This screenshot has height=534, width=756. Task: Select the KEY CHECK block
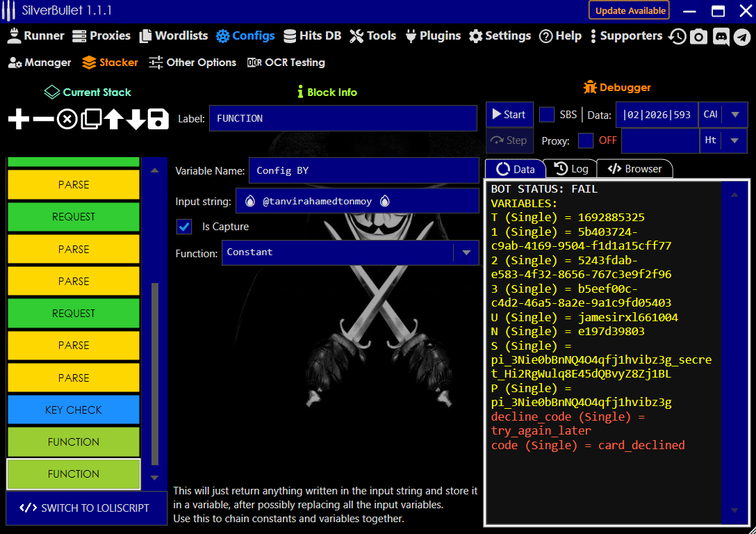coord(74,410)
